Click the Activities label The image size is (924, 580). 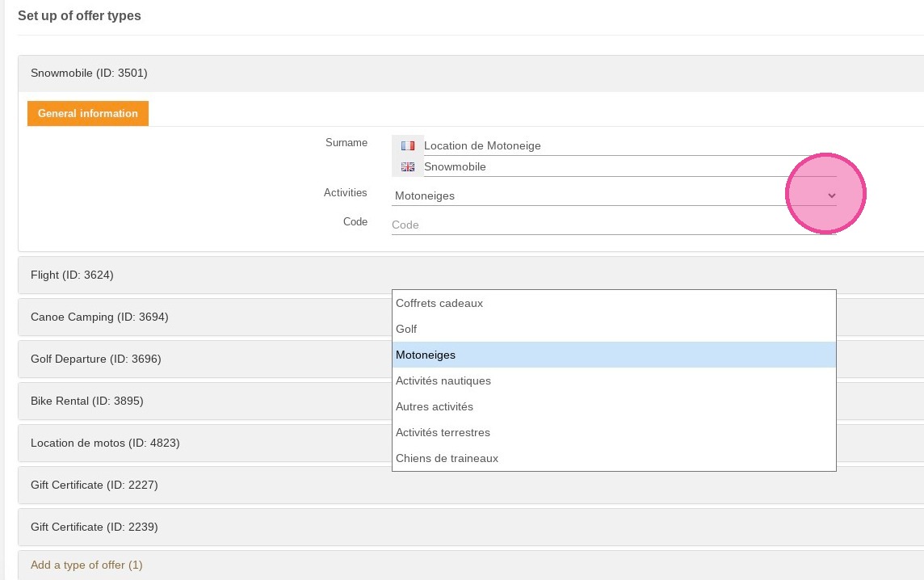(346, 193)
